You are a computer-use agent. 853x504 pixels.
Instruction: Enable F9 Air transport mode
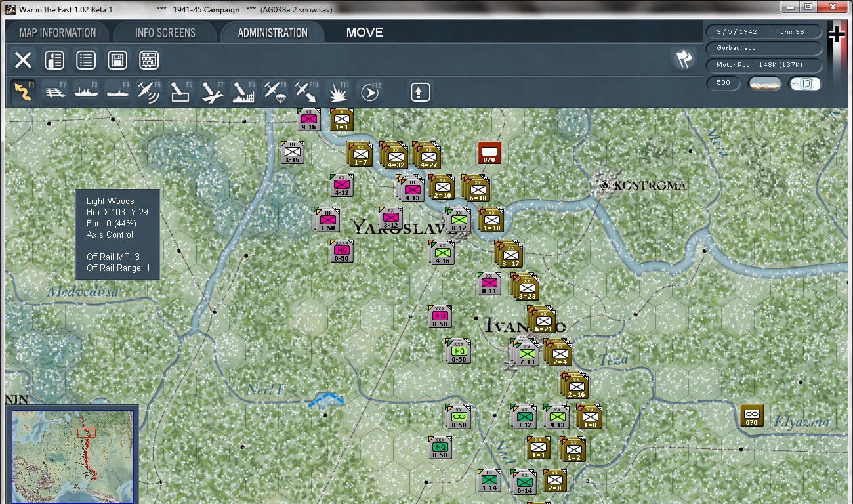click(275, 92)
